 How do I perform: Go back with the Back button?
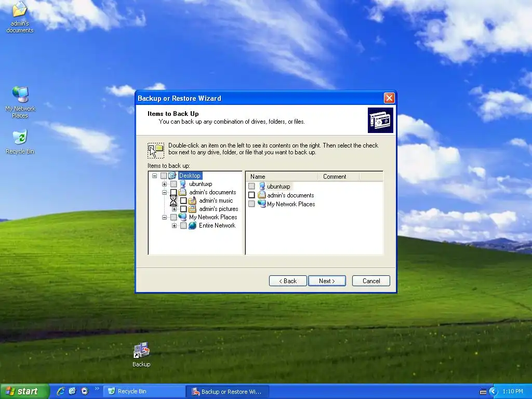pos(288,281)
